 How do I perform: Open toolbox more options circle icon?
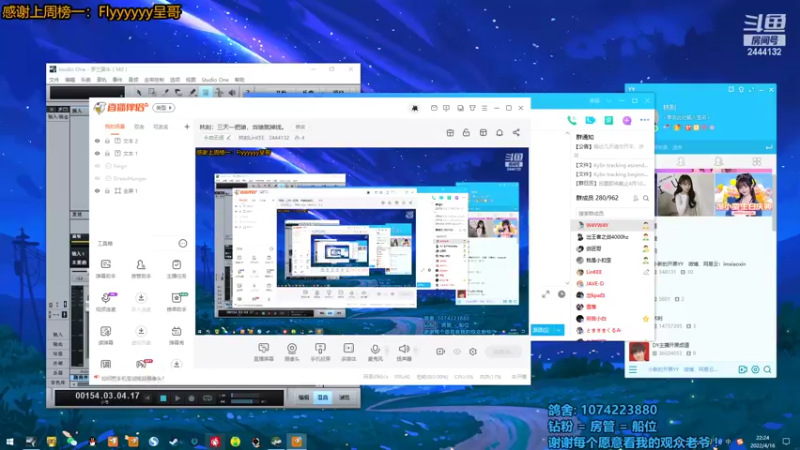coord(183,243)
